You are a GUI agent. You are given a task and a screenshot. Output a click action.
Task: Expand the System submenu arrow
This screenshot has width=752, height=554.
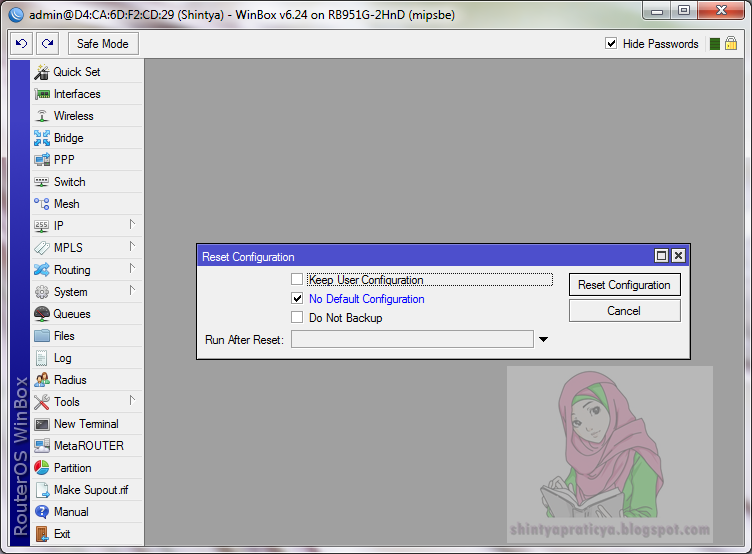tap(132, 290)
